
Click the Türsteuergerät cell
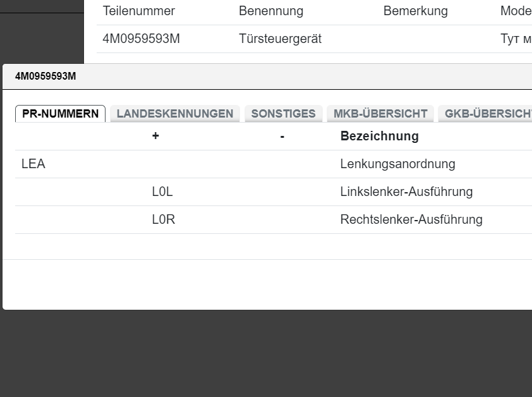tap(280, 39)
